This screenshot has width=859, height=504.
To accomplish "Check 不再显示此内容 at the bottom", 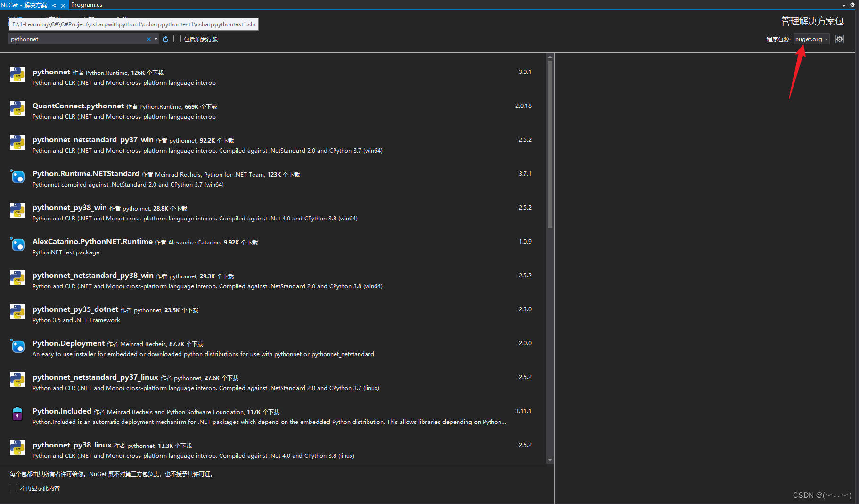I will coord(13,488).
